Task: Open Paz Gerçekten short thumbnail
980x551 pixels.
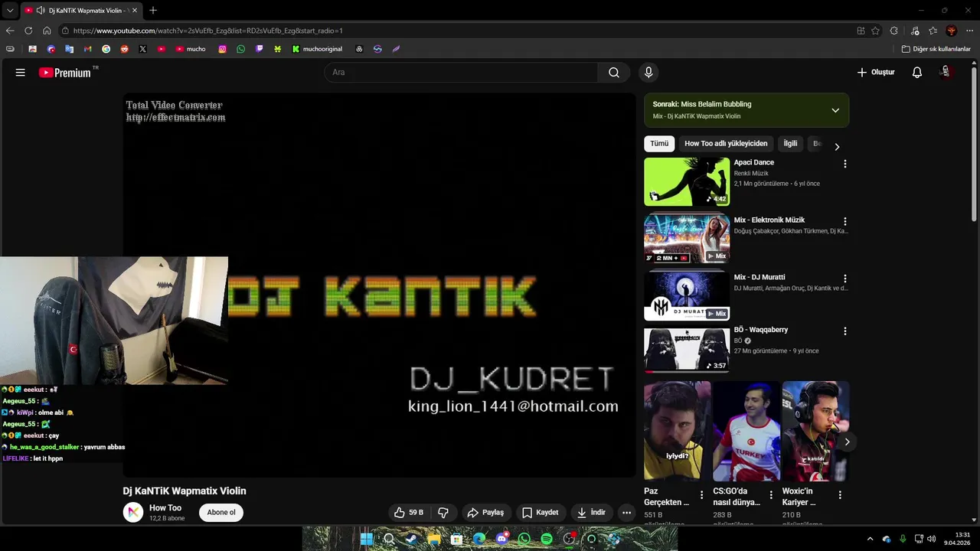Action: click(678, 432)
